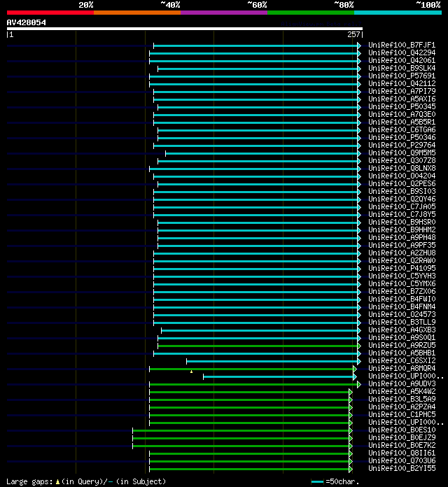Click the UniRef100_B9SLK4 label
The image size is (448, 487).
[x=402, y=69]
